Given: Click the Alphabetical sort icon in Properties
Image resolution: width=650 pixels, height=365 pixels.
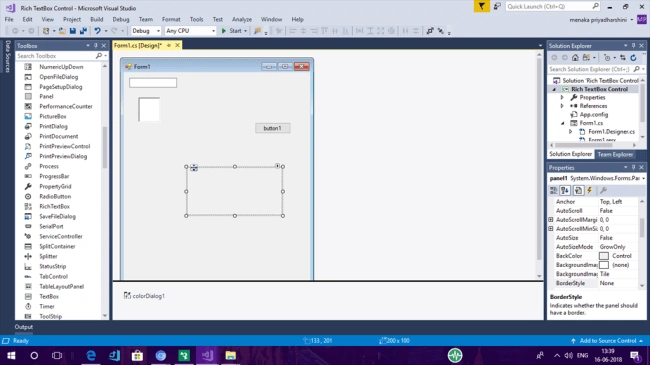Looking at the screenshot, I should pyautogui.click(x=565, y=190).
